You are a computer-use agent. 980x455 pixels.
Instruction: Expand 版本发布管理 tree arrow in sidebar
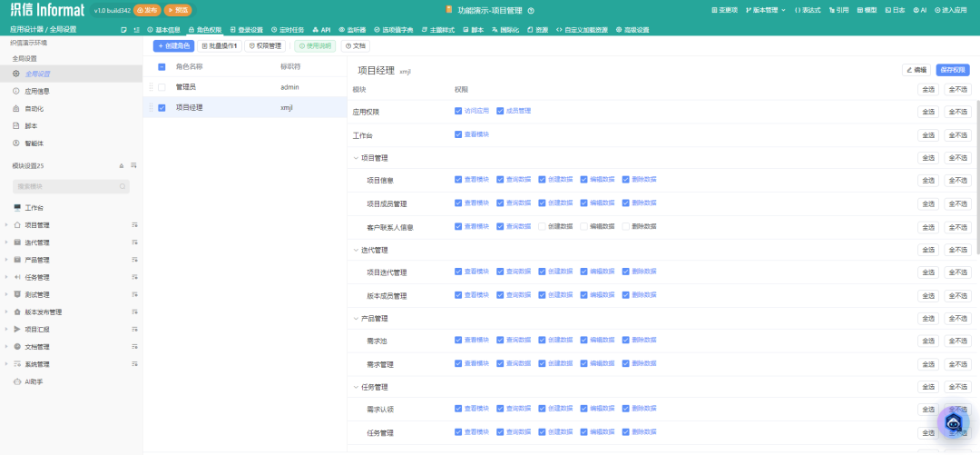6,312
